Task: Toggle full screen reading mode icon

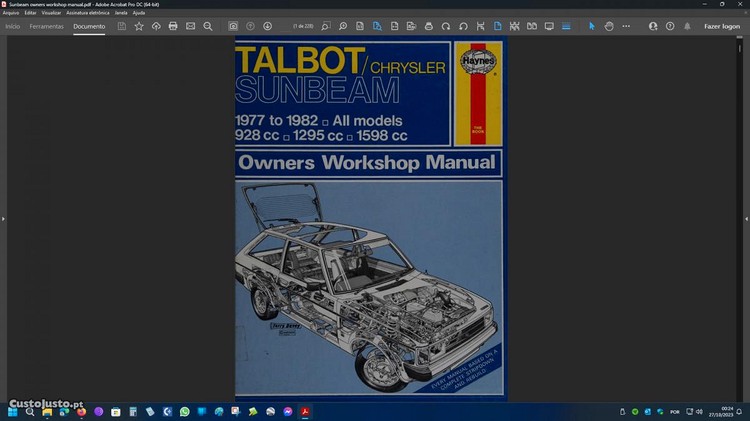Action: click(548, 26)
